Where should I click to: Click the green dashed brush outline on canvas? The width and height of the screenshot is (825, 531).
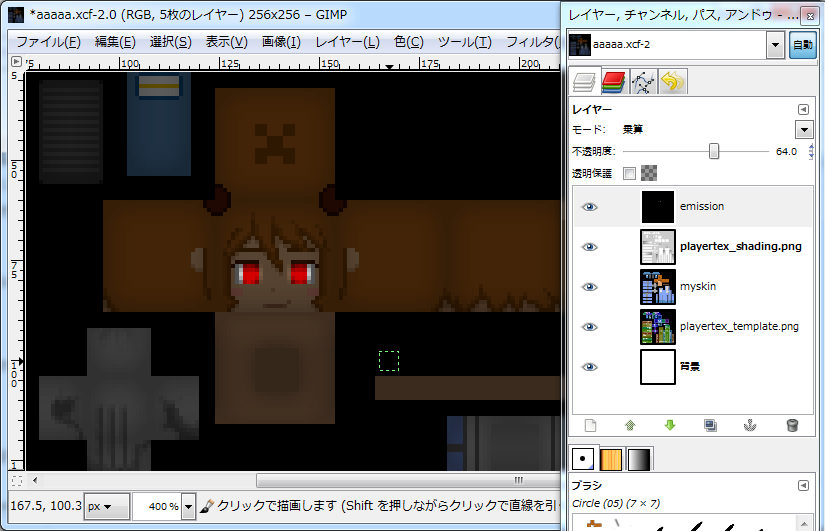coord(389,361)
